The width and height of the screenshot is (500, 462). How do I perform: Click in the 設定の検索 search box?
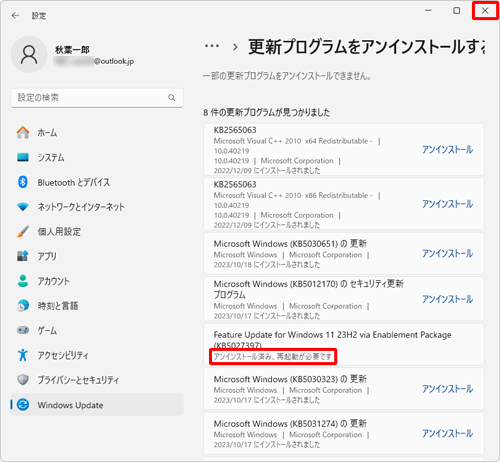click(97, 98)
